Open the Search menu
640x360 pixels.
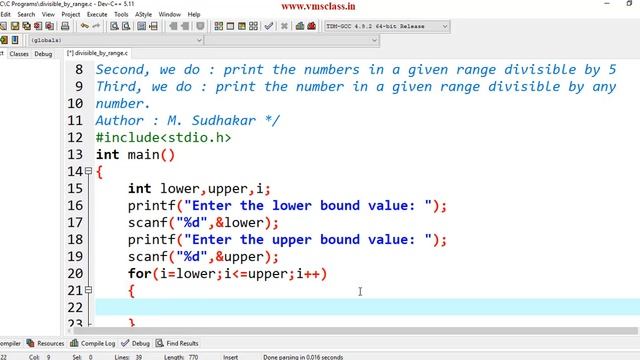tap(26, 14)
